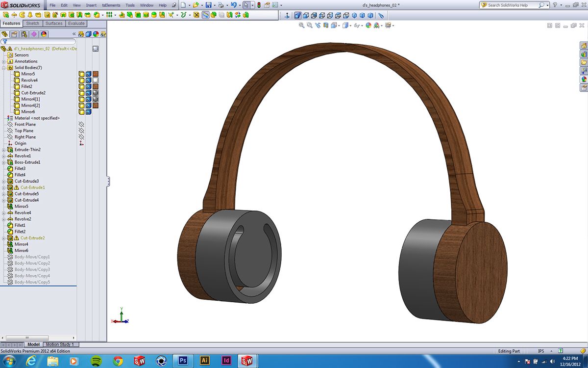This screenshot has height=368, width=588.
Task: Select the Apply Scene icon in the heads-up toolbar
Action: coord(375,25)
